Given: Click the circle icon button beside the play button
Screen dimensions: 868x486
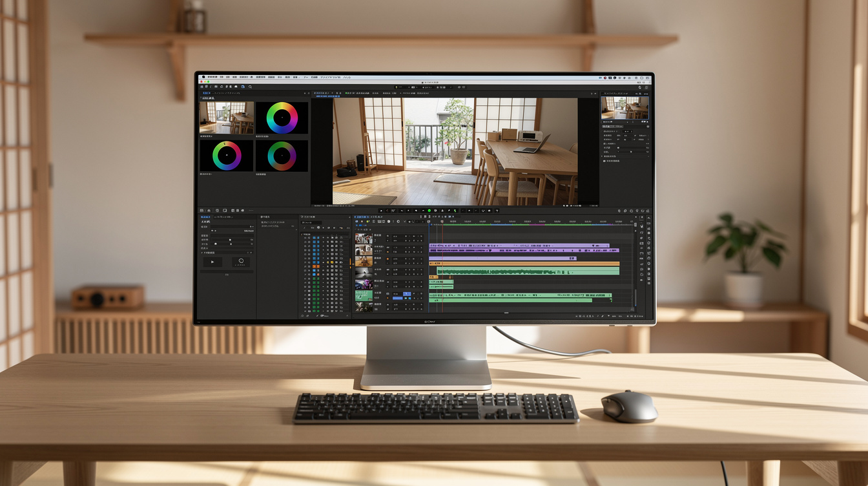Looking at the screenshot, I should tap(241, 262).
